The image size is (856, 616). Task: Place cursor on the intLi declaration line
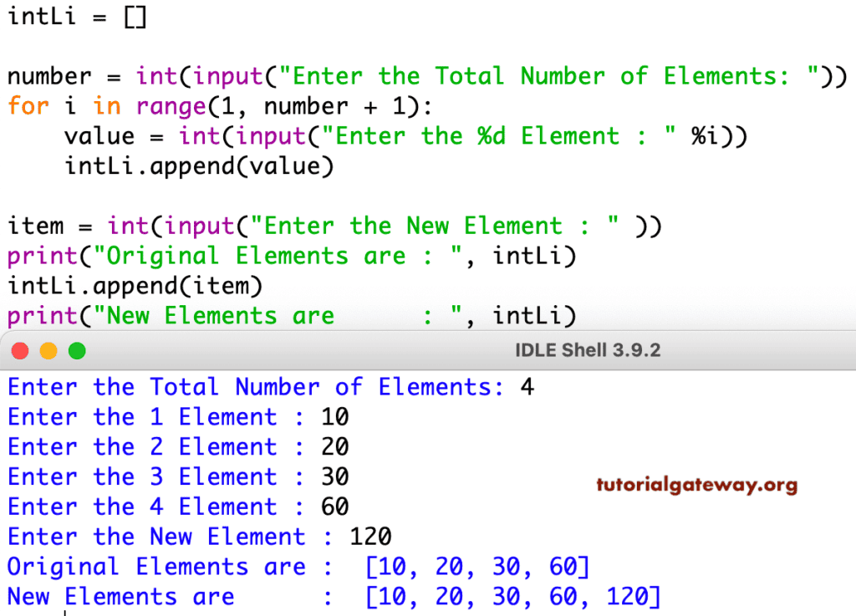point(78,16)
